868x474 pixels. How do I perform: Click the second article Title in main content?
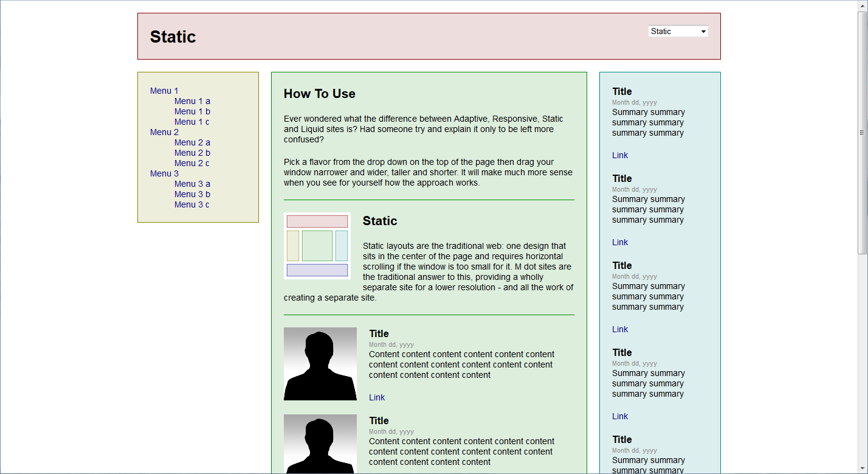click(379, 420)
